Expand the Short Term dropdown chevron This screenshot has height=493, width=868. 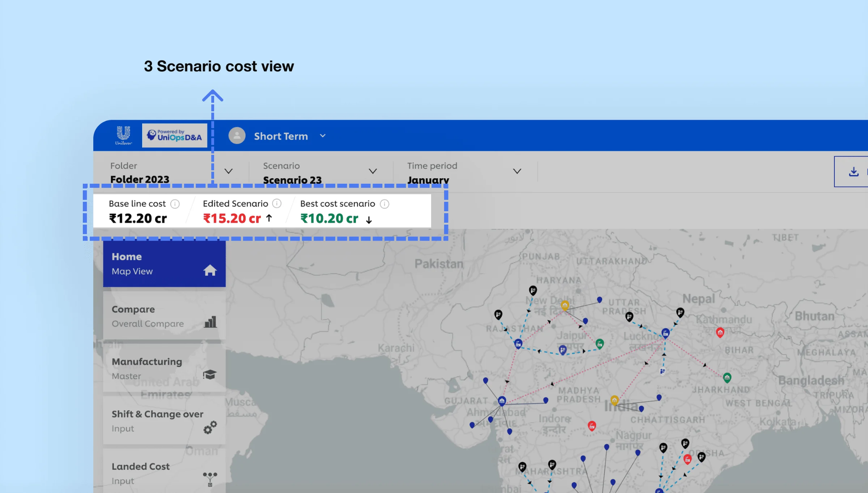point(323,136)
